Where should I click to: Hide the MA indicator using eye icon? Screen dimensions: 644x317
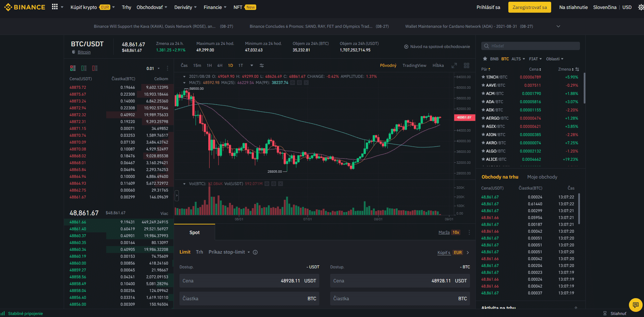[x=293, y=83]
